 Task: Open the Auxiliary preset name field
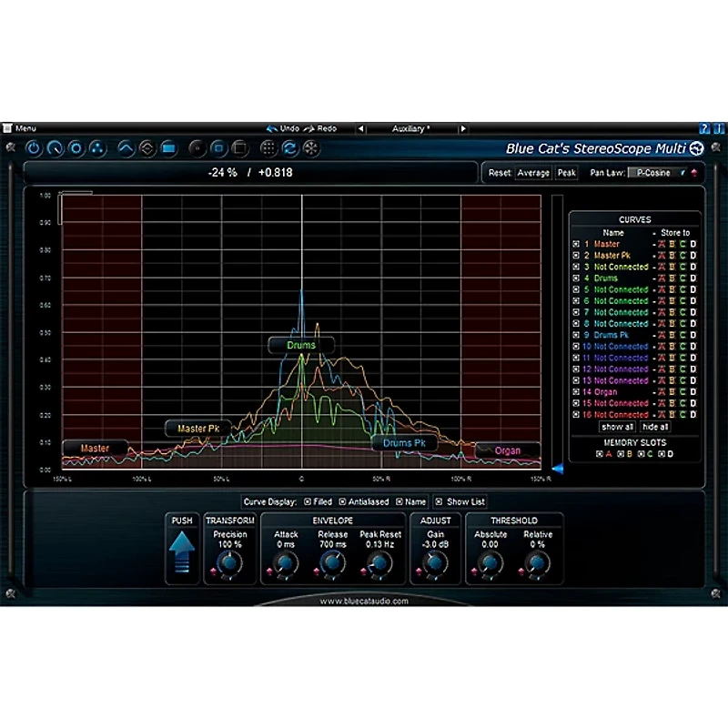[411, 128]
